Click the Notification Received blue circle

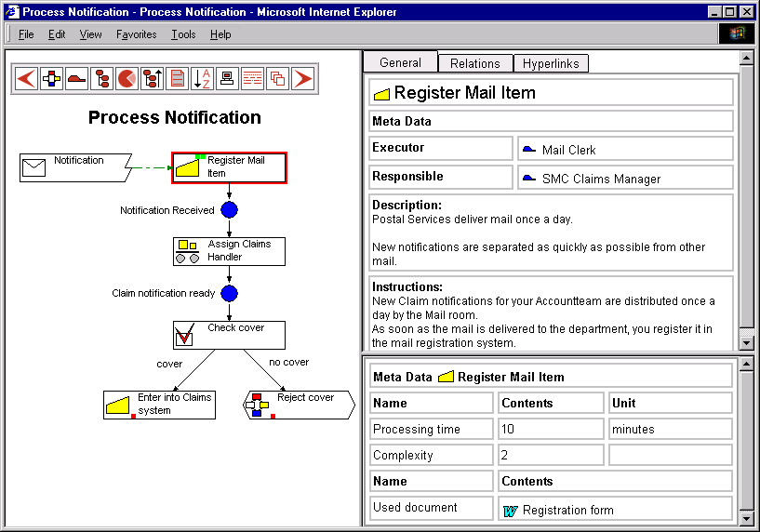pos(230,210)
